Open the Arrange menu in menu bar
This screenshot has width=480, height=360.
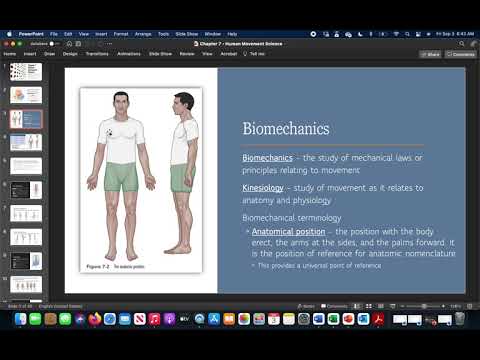pyautogui.click(x=143, y=34)
